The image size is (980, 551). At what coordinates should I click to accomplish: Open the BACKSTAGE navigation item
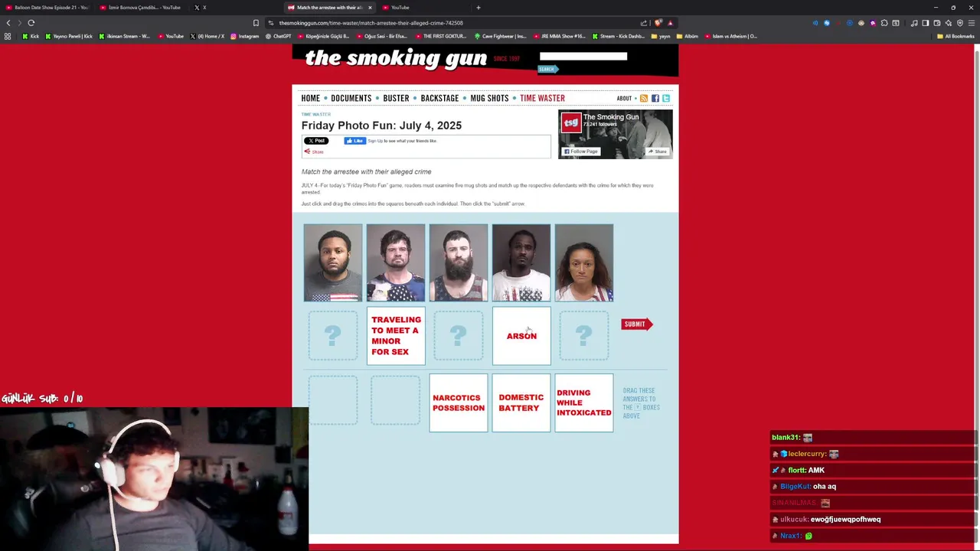coord(439,98)
